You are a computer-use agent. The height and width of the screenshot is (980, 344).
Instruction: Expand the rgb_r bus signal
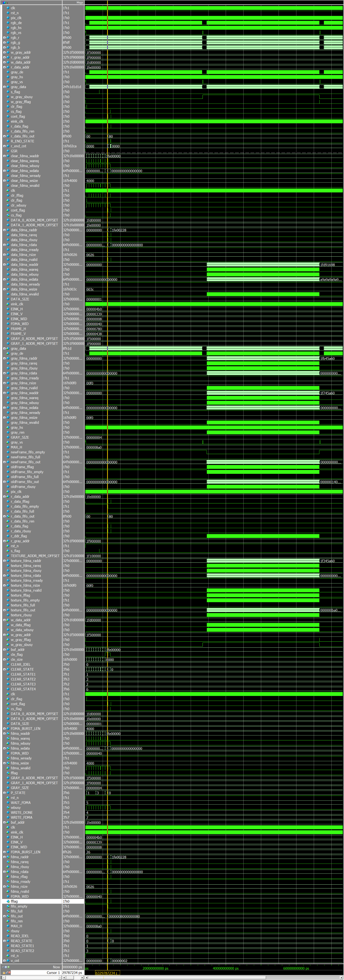[4, 38]
